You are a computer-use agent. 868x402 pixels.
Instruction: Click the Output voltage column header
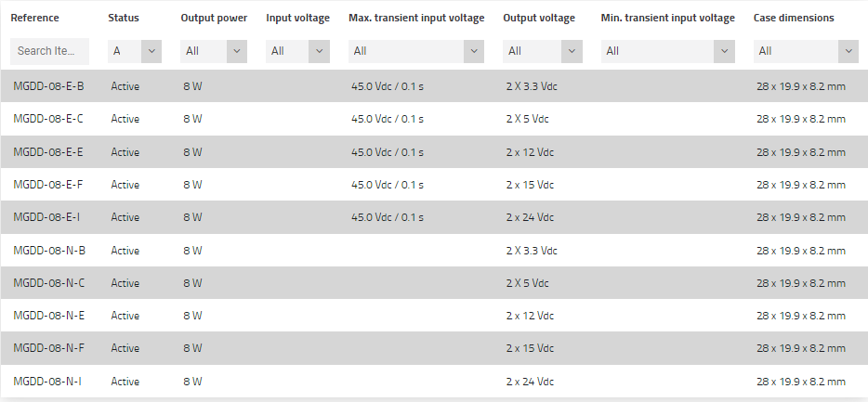click(539, 18)
